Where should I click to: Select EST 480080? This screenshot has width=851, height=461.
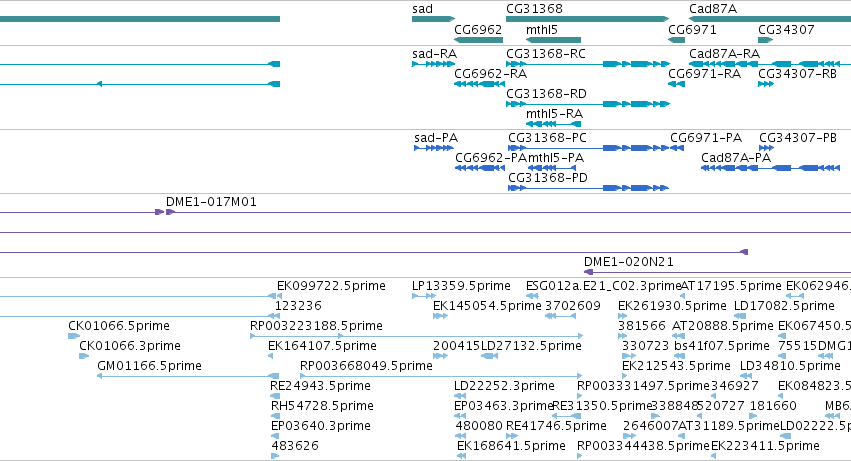click(479, 426)
